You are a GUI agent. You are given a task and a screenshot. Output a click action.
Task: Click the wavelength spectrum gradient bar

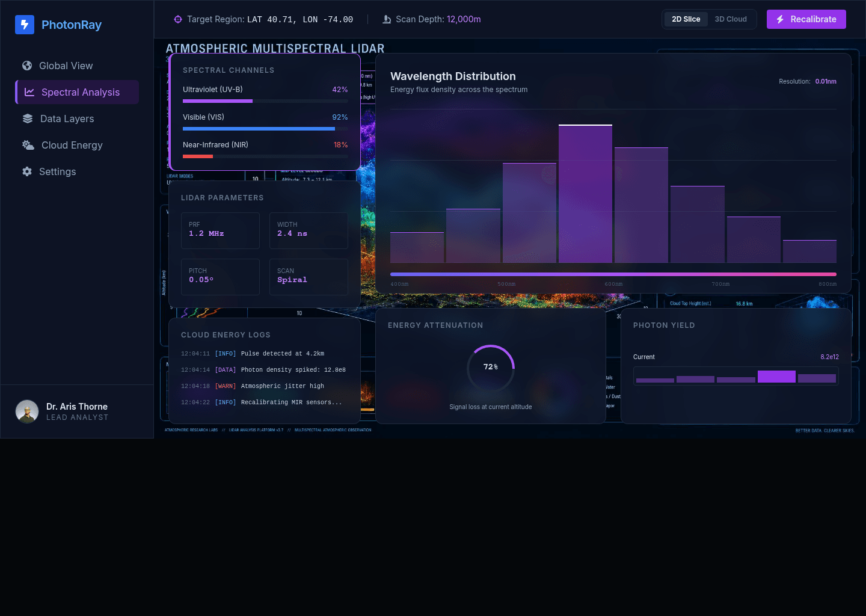coord(613,274)
